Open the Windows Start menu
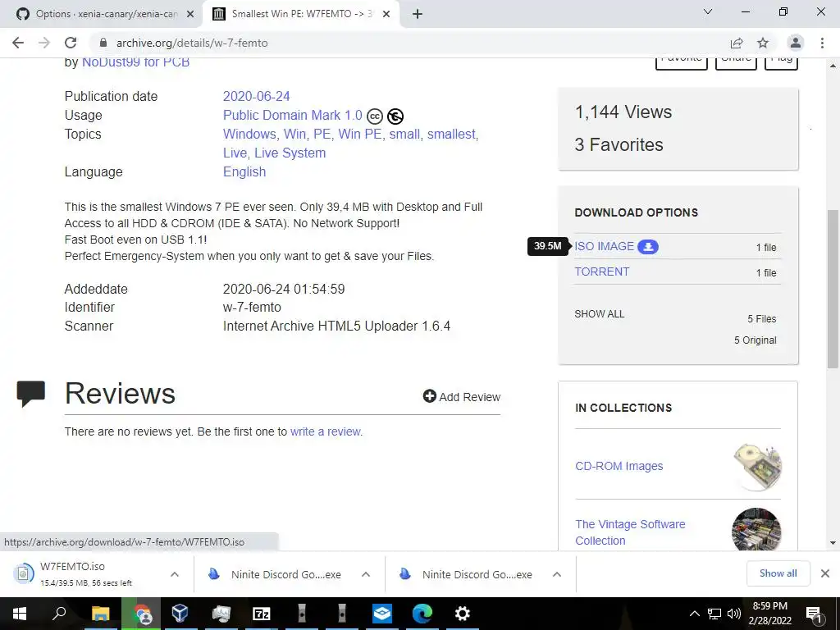Screen dimensions: 840x630 (20, 614)
